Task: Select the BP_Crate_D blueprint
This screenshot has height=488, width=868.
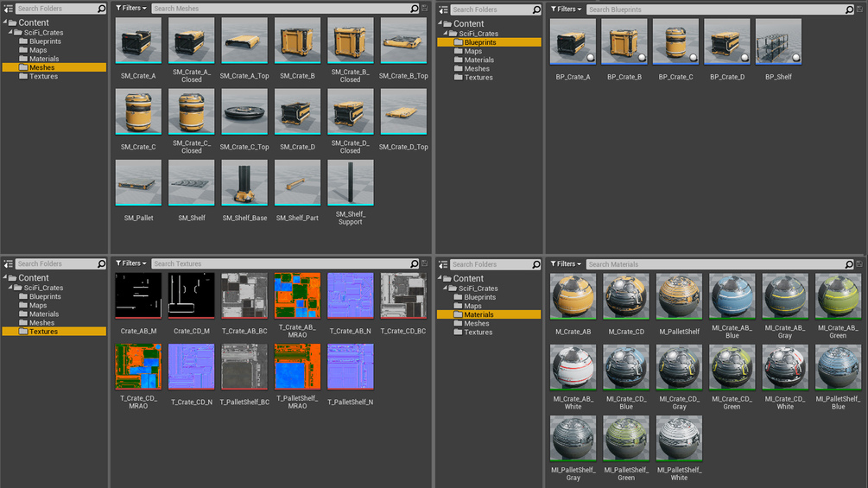Action: tap(727, 42)
